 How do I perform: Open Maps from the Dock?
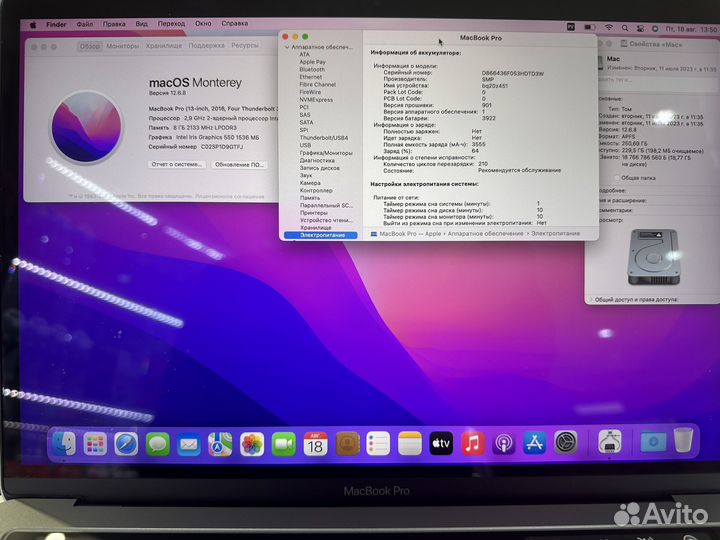(220, 444)
